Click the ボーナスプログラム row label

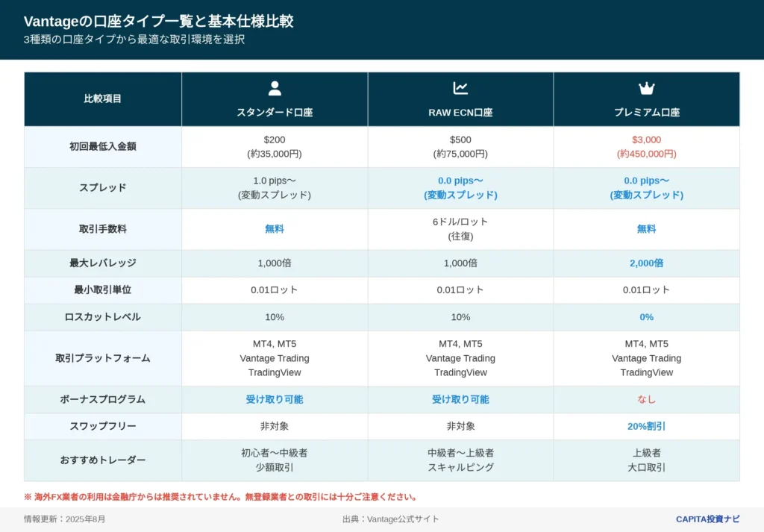pyautogui.click(x=103, y=399)
